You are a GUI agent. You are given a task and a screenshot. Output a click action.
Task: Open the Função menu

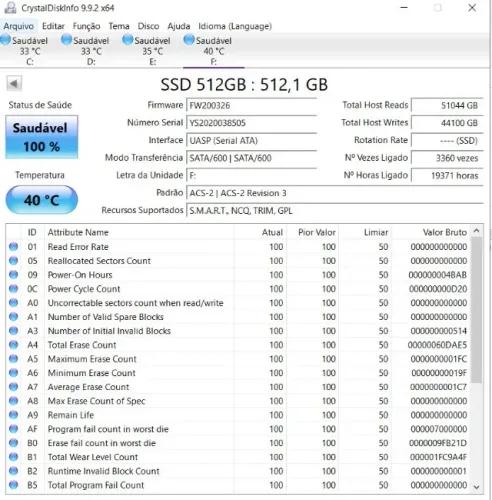coord(86,26)
